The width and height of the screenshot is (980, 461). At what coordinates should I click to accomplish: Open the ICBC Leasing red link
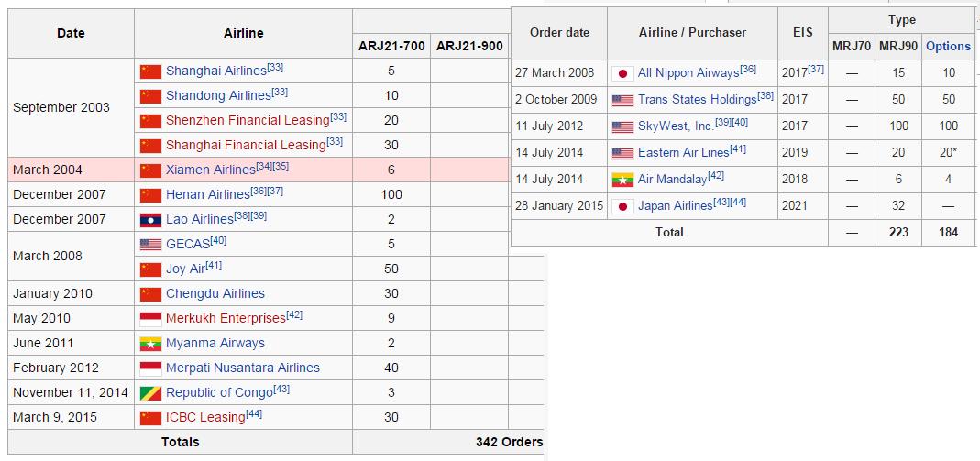pyautogui.click(x=205, y=418)
